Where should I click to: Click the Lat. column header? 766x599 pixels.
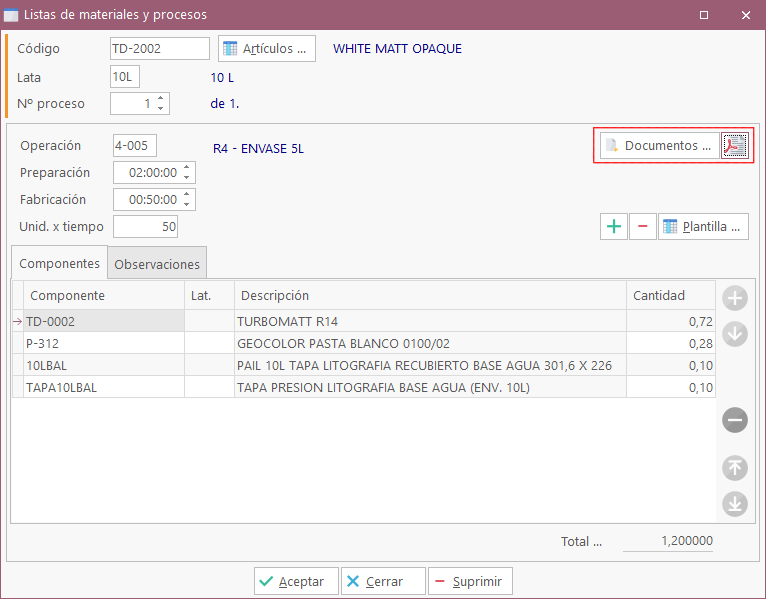[209, 295]
